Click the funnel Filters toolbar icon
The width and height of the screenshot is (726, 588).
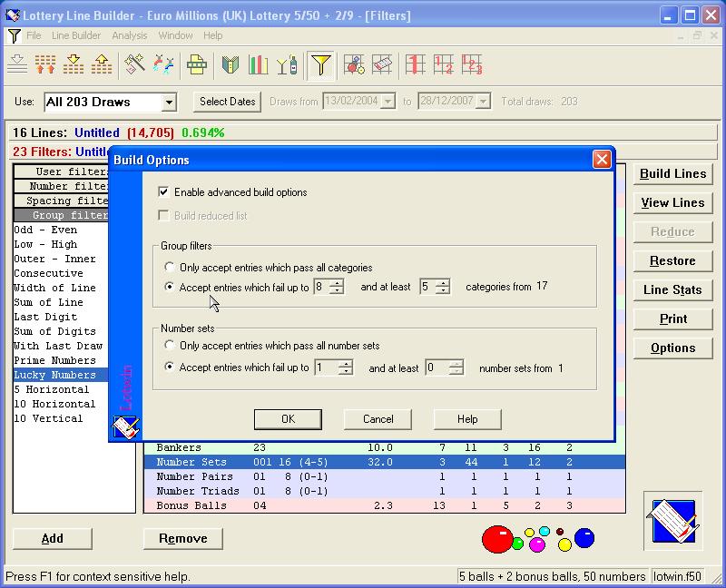tap(320, 64)
